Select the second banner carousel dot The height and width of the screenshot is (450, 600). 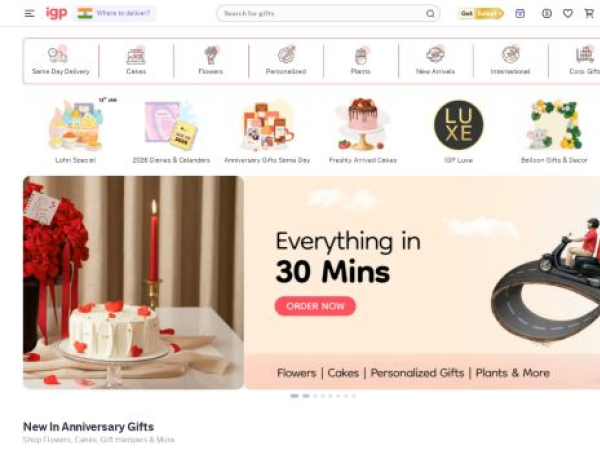[x=306, y=396]
